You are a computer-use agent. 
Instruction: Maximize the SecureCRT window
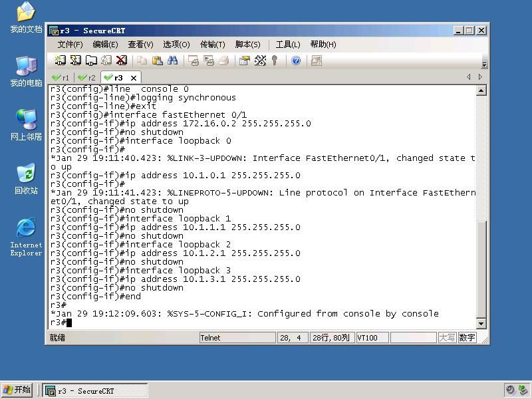point(469,31)
